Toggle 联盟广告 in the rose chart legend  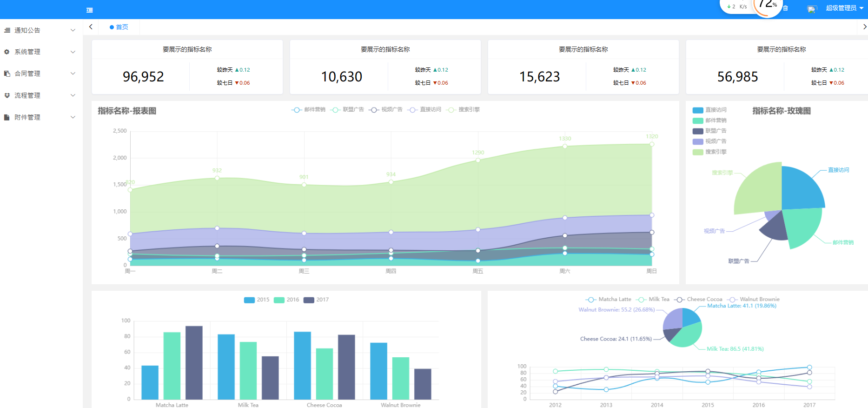pos(709,131)
